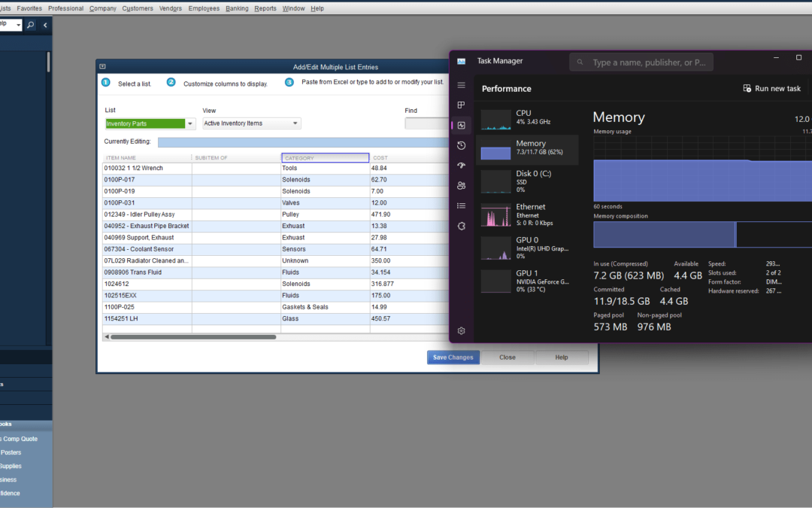Click 'Comp Quote' in left sidebar
The width and height of the screenshot is (812, 508).
pos(20,439)
